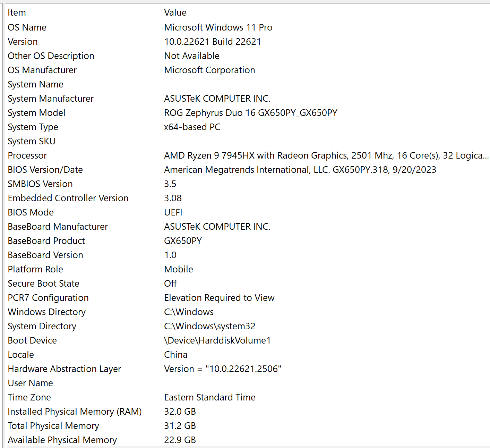The image size is (490, 448).
Task: Select the Hardware Abstraction Layer row label
Action: (65, 369)
